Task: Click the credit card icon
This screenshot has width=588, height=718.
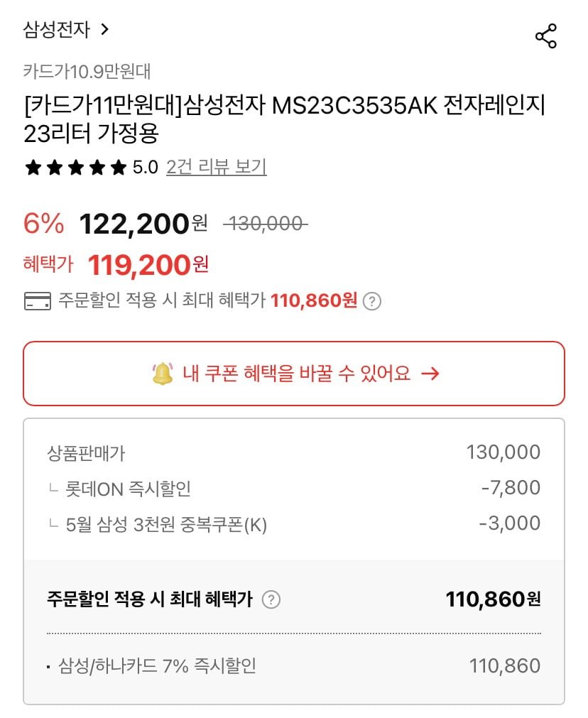Action: point(37,301)
